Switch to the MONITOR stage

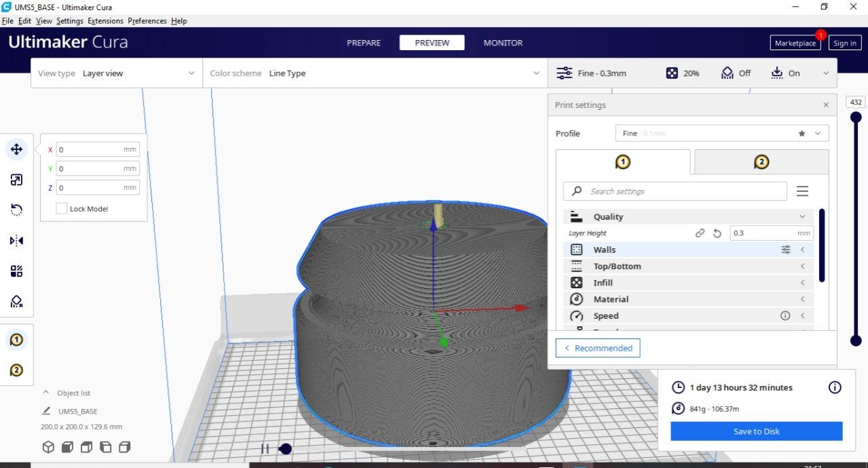coord(503,43)
